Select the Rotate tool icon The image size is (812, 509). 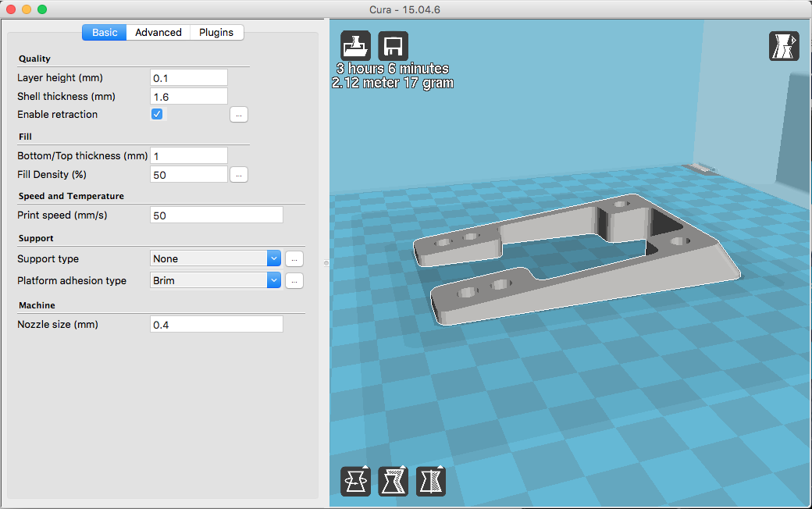(356, 481)
